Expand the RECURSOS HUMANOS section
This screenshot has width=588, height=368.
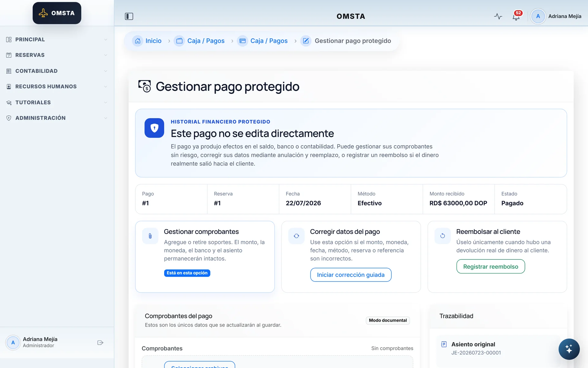click(57, 86)
